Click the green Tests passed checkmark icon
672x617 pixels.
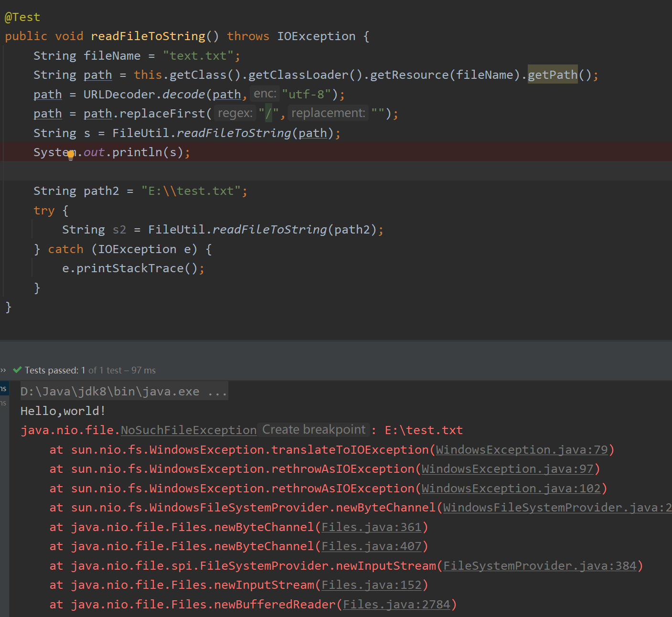point(18,370)
